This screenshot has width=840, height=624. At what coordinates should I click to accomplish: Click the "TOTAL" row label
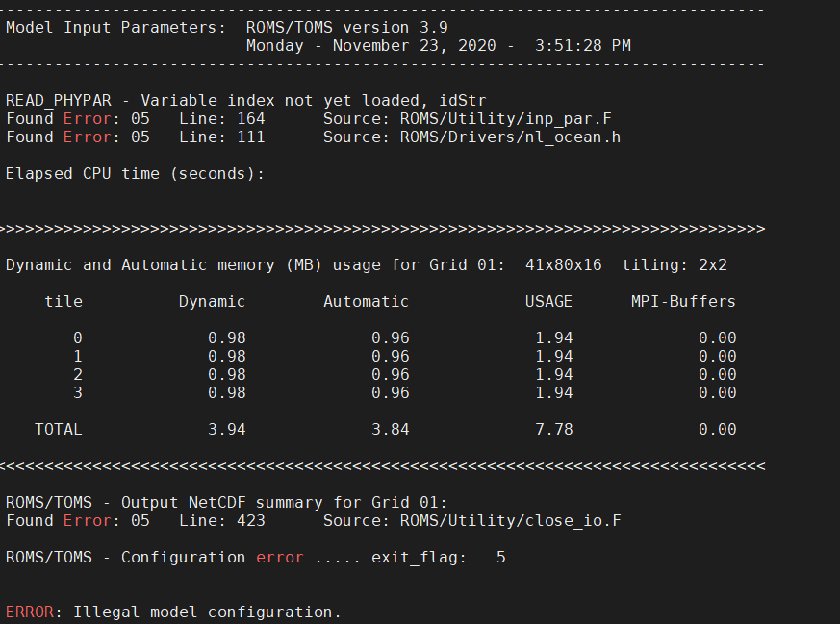[x=59, y=429]
